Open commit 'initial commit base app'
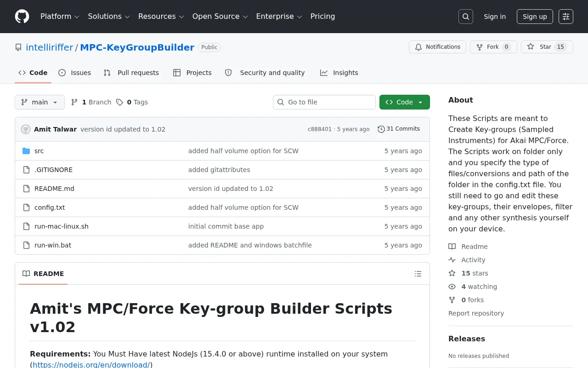Screen dimensions: 588x368 click(x=226, y=226)
